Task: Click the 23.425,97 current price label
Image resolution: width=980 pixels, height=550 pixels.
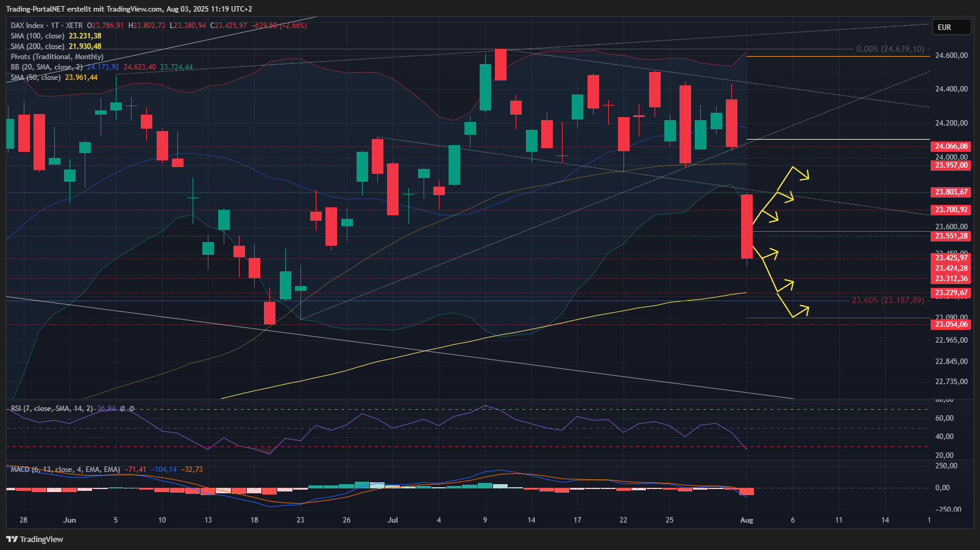Action: (x=951, y=258)
